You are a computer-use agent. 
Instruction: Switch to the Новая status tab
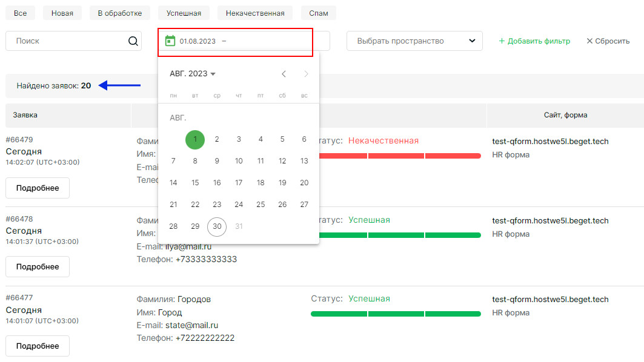point(62,13)
